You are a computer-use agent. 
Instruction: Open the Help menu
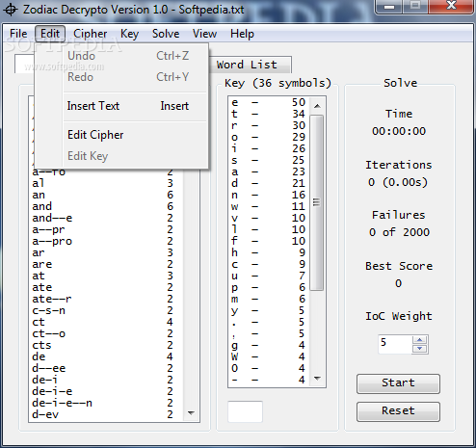click(x=242, y=34)
